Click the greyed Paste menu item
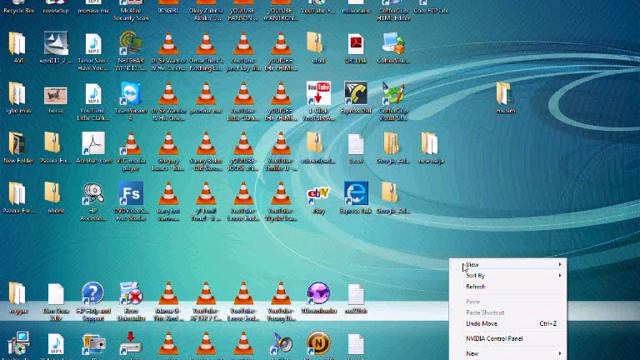The image size is (640, 360). point(508,302)
